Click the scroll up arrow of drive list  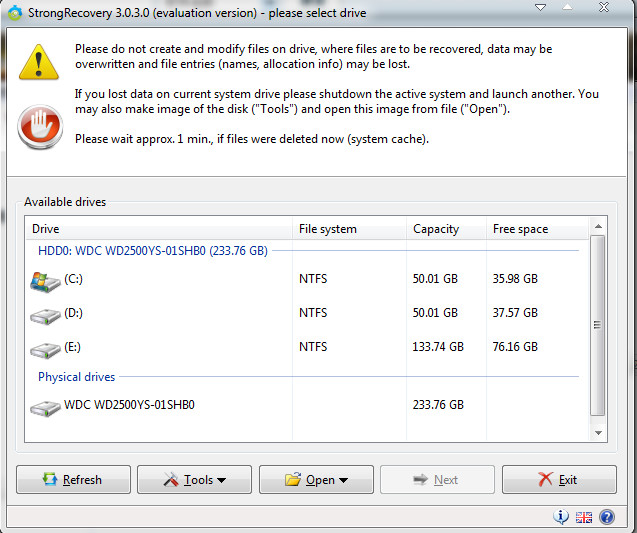click(x=598, y=226)
